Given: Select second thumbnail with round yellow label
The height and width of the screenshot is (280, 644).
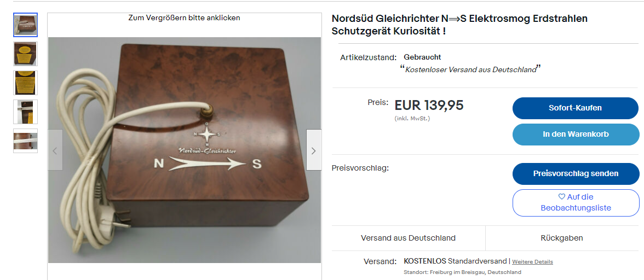Looking at the screenshot, I should (25, 54).
